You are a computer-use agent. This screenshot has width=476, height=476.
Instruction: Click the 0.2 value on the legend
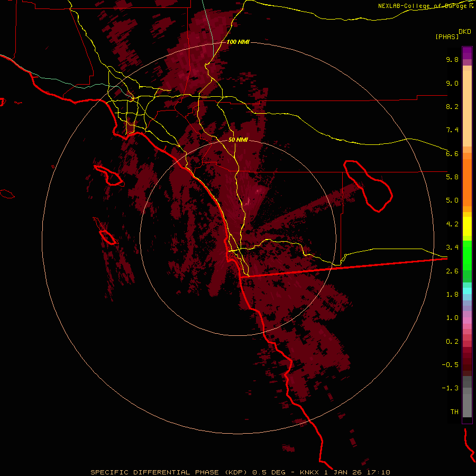[x=452, y=342]
